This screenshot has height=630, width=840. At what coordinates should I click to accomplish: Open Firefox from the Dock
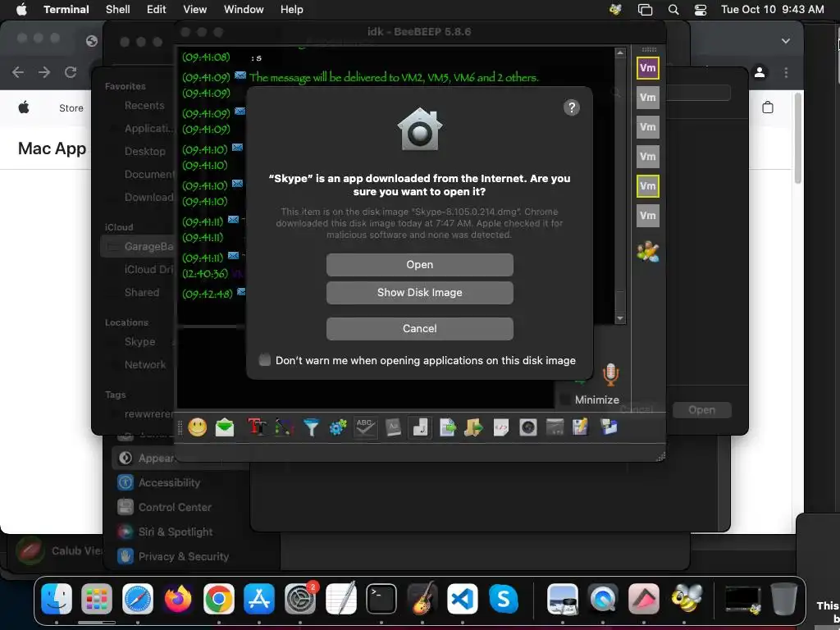coord(178,598)
